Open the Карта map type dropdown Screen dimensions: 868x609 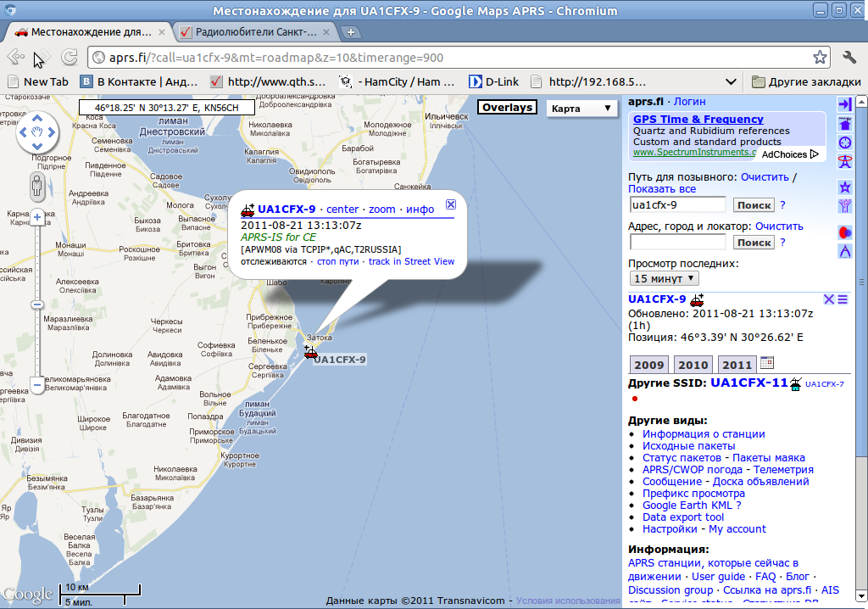(x=581, y=109)
